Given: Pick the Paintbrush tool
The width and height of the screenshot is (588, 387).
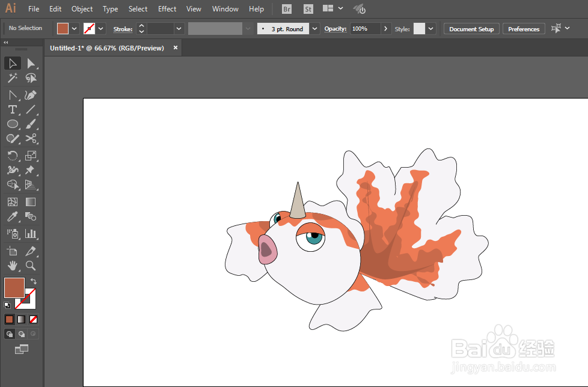Looking at the screenshot, I should 31,124.
